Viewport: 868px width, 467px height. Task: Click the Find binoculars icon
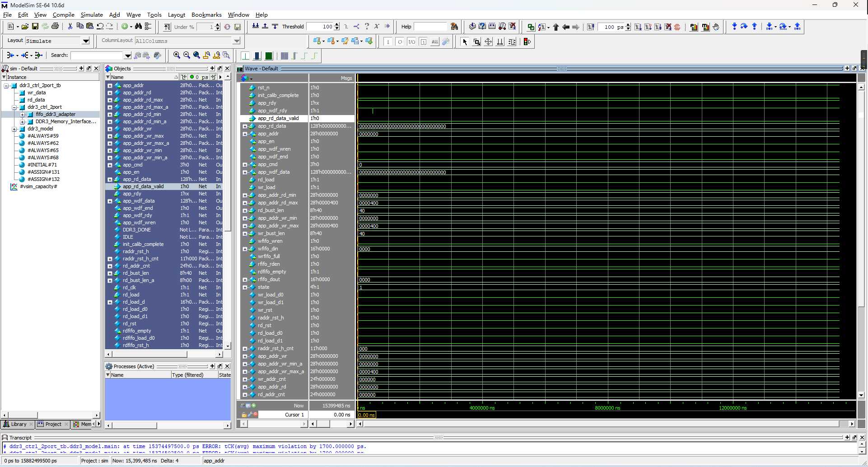[x=138, y=27]
